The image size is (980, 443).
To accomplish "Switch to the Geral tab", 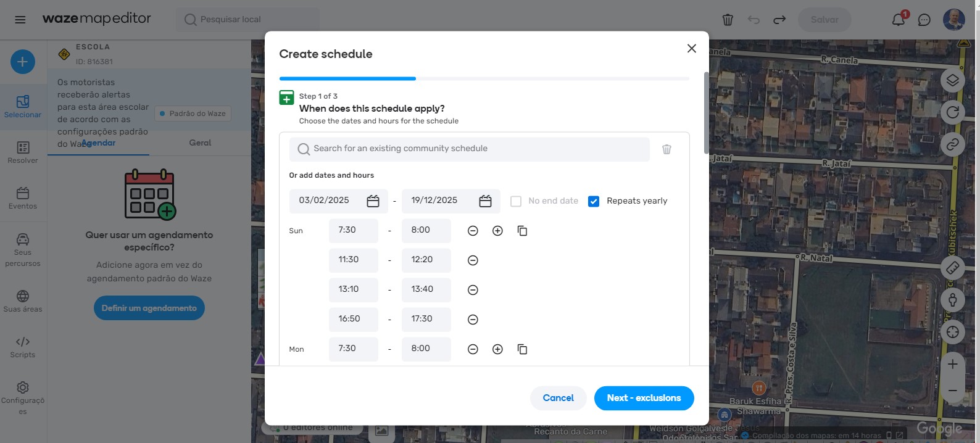I will point(200,143).
